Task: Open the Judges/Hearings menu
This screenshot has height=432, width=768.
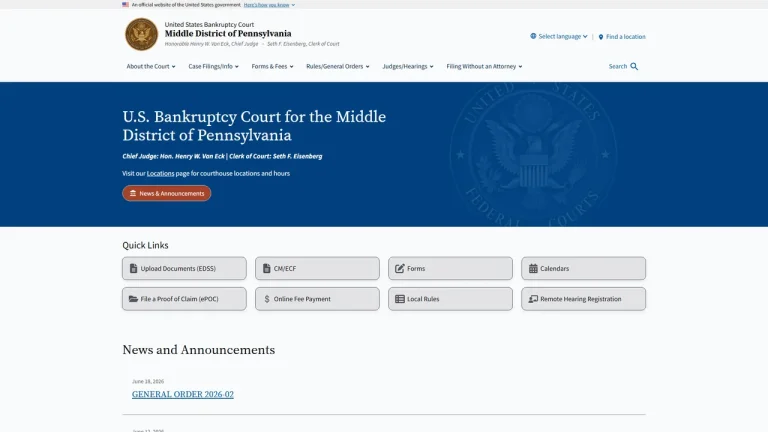Action: pos(408,66)
